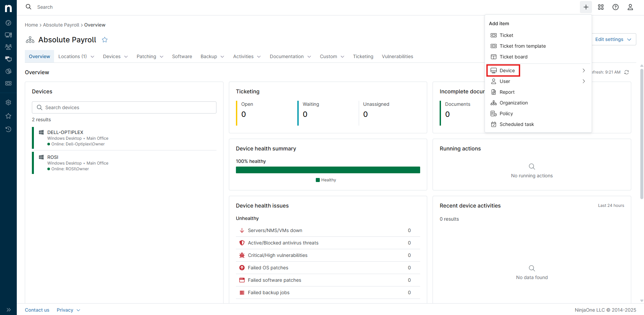644x315 pixels.
Task: Open the help question mark icon
Action: click(615, 7)
